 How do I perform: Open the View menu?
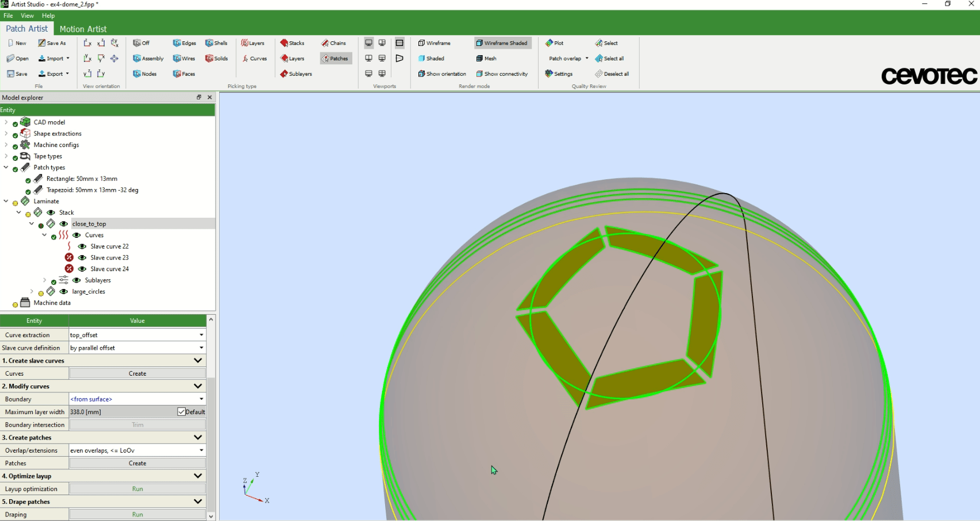[27, 16]
